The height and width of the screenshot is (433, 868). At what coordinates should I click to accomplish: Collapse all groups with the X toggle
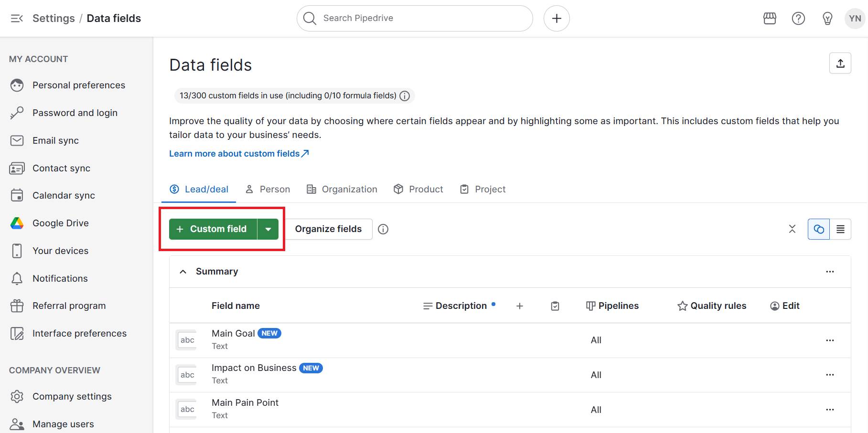coord(792,229)
